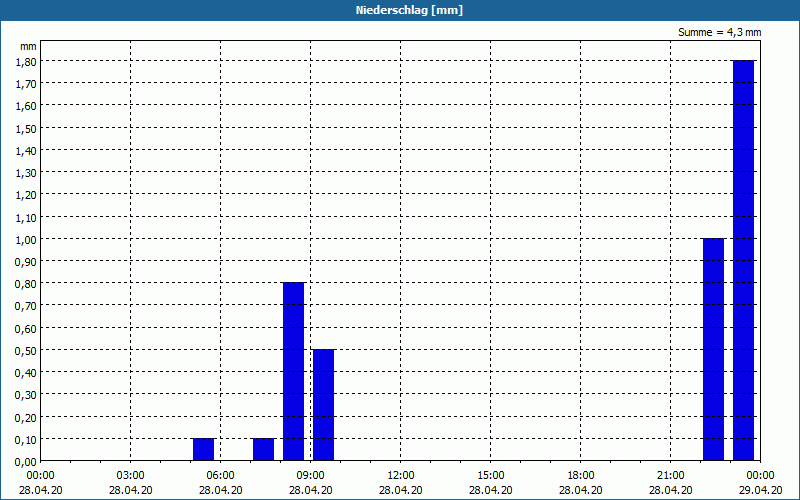Screen dimensions: 800x500
Task: Click the "1,60" y-axis value
Action: tap(26, 106)
